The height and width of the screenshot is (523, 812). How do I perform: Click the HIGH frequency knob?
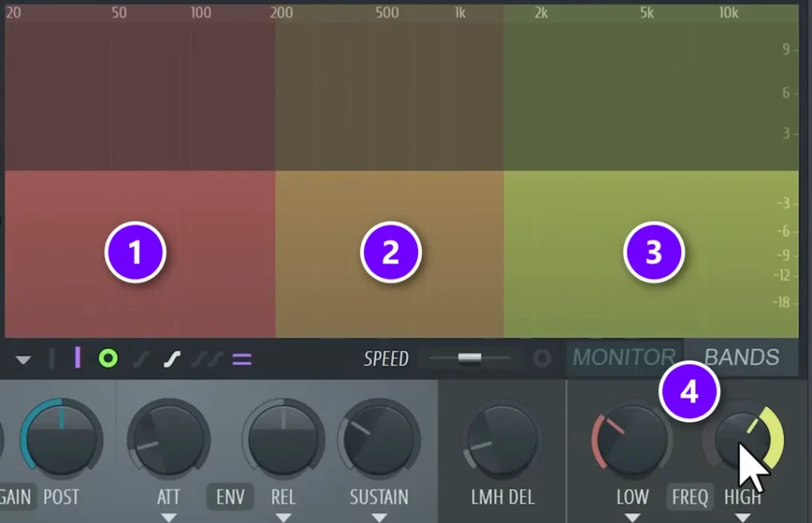coord(744,440)
